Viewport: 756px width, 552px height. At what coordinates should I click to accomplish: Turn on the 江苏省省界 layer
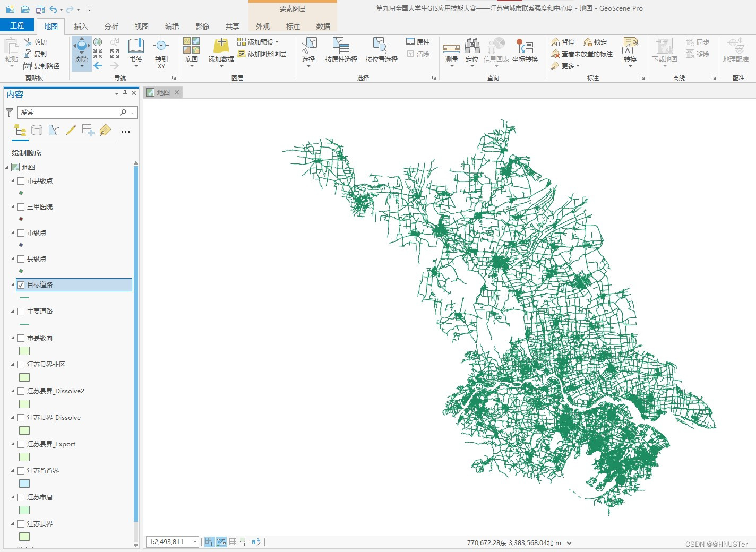pyautogui.click(x=21, y=471)
